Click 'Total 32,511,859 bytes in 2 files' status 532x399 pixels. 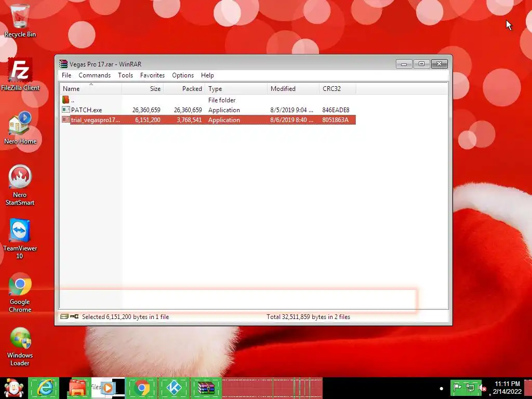coord(308,316)
